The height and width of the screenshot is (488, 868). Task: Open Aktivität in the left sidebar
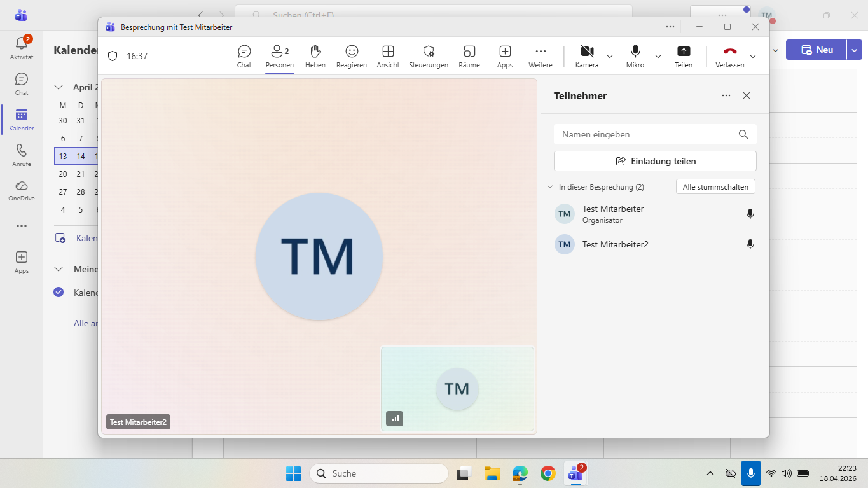click(x=22, y=48)
